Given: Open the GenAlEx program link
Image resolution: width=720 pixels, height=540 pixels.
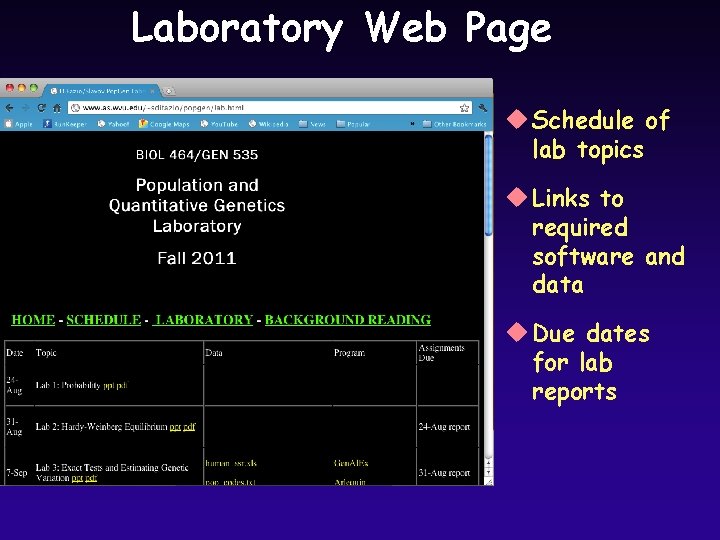Looking at the screenshot, I should [351, 463].
